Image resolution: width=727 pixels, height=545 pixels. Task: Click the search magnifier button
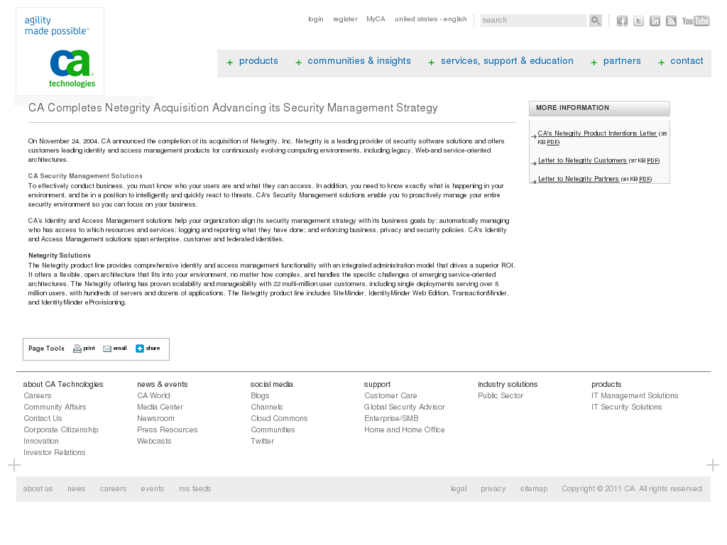click(595, 20)
